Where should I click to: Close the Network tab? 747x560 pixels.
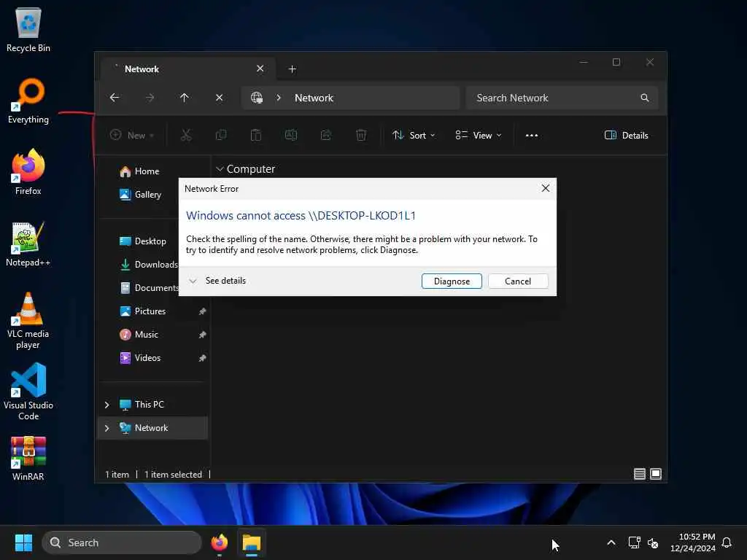pos(260,69)
